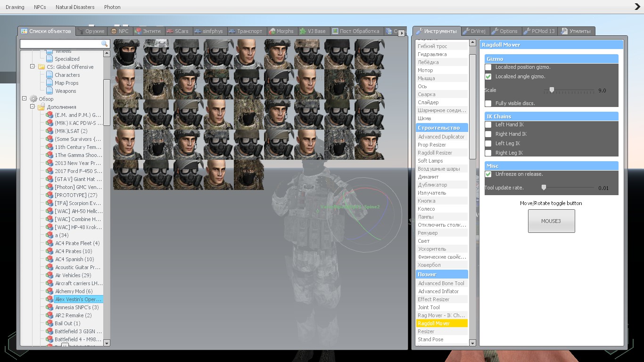Click the tab strip scroll-right arrow
Viewport: 644px width, 362px height.
pos(402,33)
